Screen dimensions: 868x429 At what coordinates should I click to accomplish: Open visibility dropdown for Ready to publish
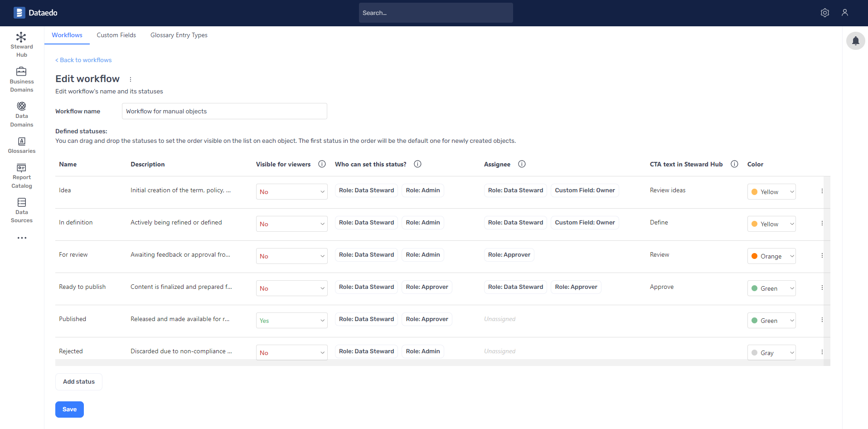(291, 288)
